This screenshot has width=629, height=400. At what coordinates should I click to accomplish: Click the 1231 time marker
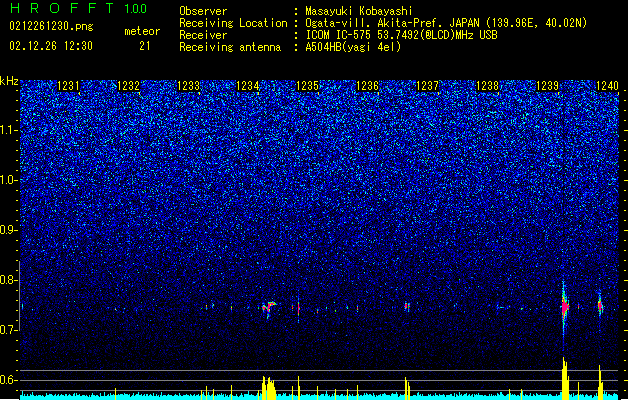coord(68,86)
